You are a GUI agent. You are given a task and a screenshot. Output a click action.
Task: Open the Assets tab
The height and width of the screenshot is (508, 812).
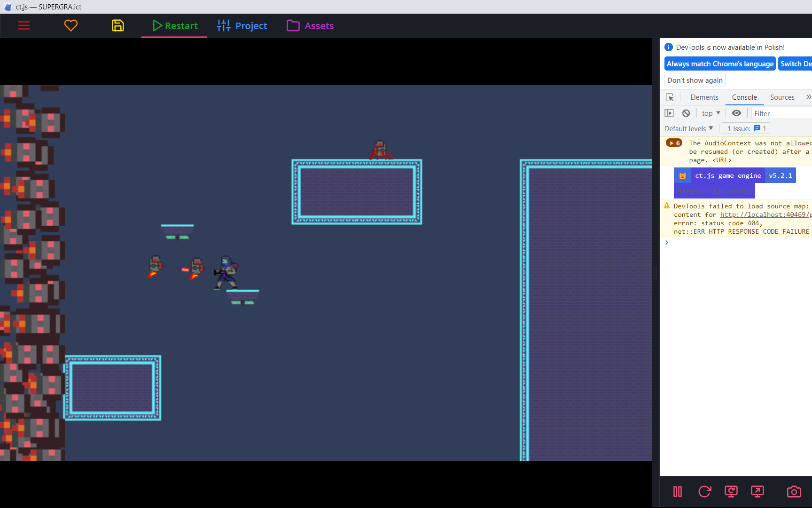[311, 26]
